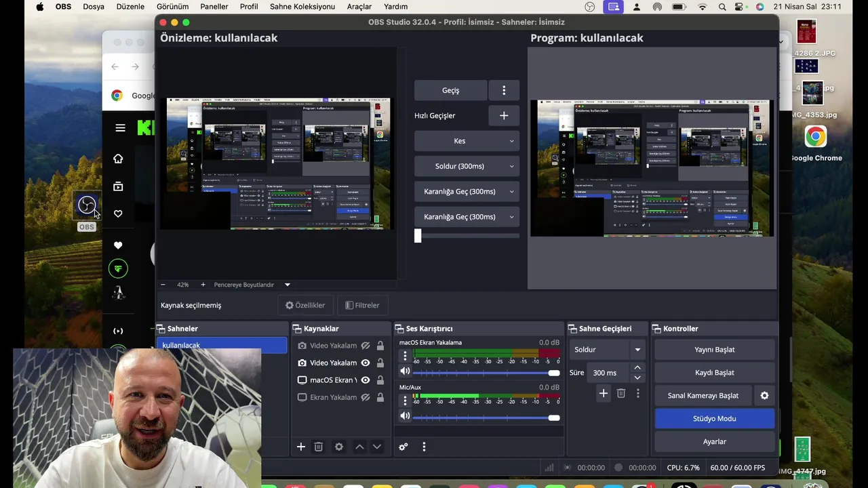Screen dimensions: 868x488
Task: Zoom out preview with minus icon
Action: pos(163,285)
